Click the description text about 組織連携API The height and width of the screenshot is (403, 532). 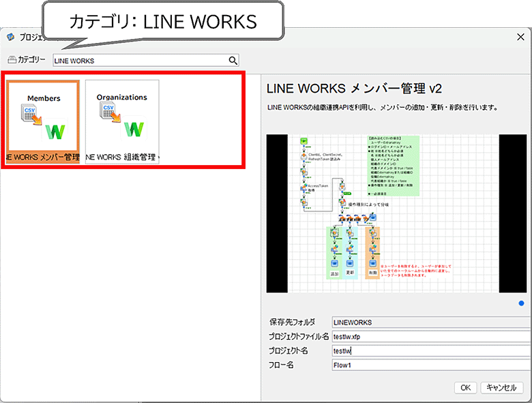tap(383, 108)
